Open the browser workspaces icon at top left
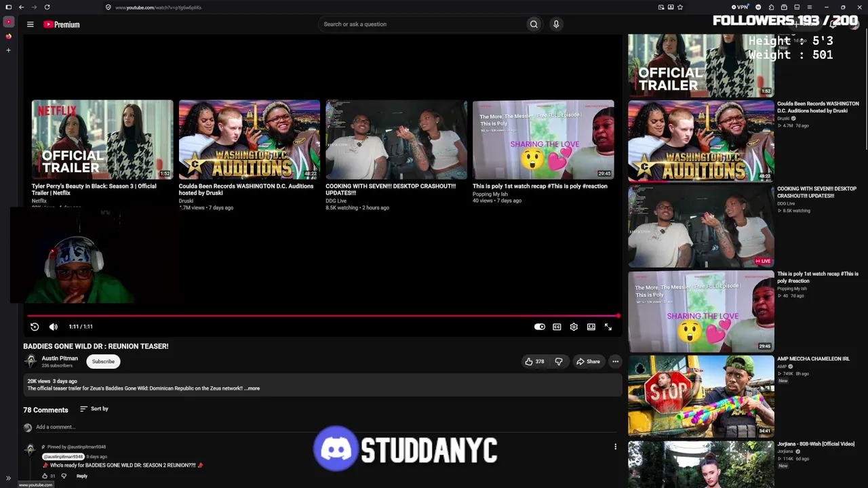Screen dimensions: 868x488 (x=8, y=7)
